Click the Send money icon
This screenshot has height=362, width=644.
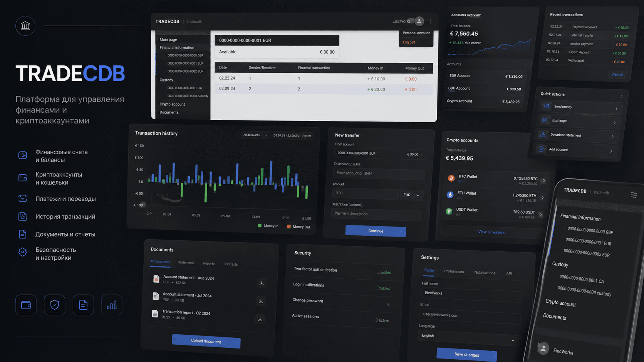tap(546, 106)
